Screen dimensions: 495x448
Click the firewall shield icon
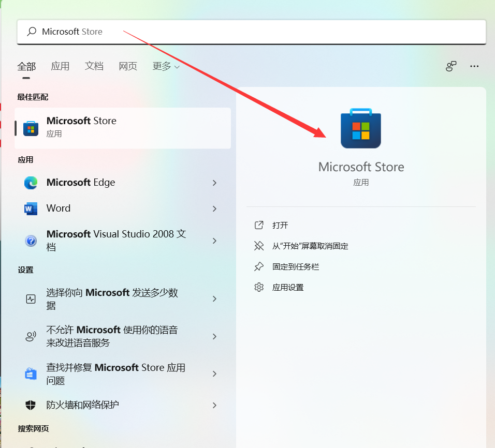point(31,405)
